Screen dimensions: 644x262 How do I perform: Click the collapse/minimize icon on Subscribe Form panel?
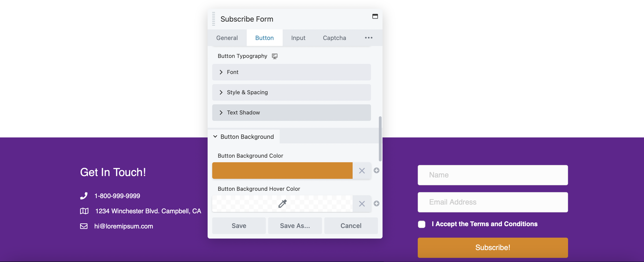click(374, 16)
